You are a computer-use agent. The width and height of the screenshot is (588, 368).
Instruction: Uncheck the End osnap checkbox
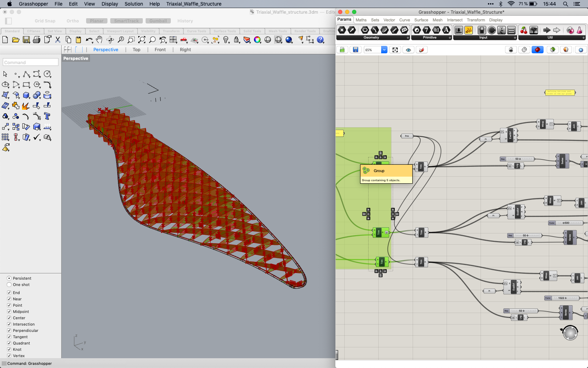point(9,293)
